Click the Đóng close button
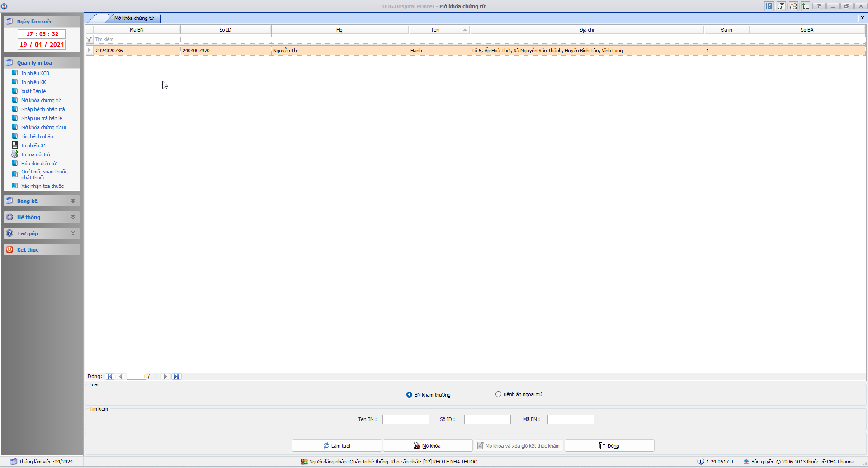 click(609, 445)
